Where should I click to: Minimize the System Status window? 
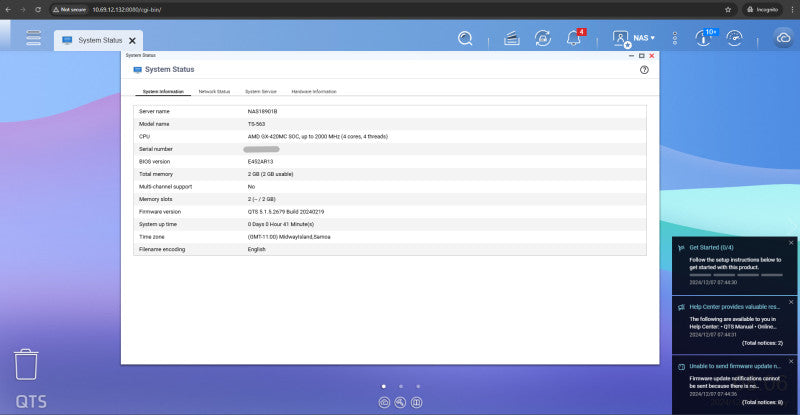[x=632, y=56]
